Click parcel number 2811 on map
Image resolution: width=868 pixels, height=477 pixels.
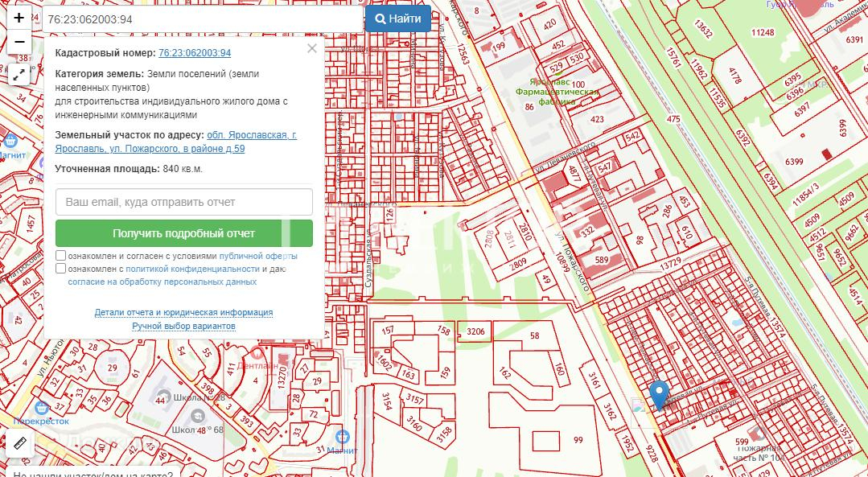(508, 241)
